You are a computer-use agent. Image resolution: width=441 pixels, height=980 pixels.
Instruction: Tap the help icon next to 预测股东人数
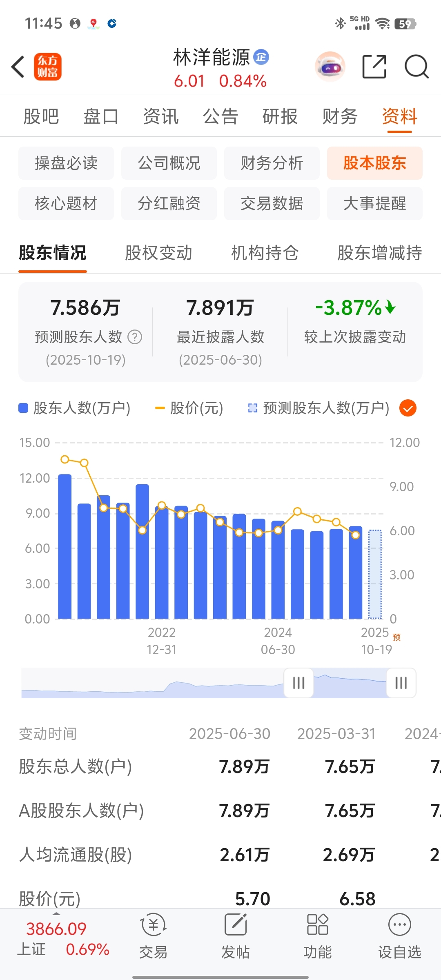click(135, 337)
